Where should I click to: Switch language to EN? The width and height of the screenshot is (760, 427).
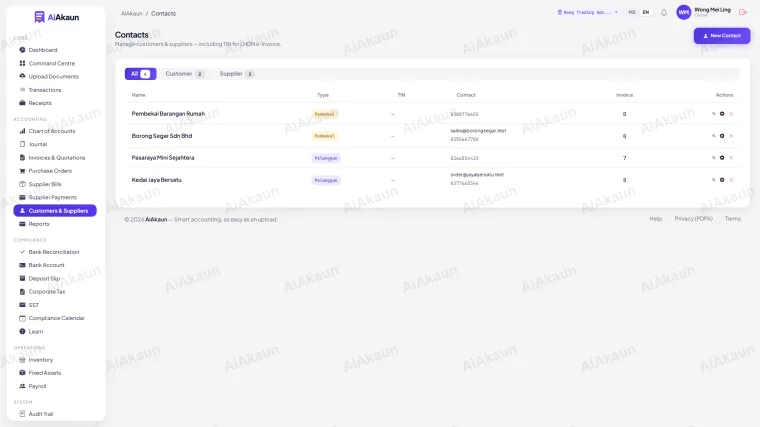pos(646,13)
